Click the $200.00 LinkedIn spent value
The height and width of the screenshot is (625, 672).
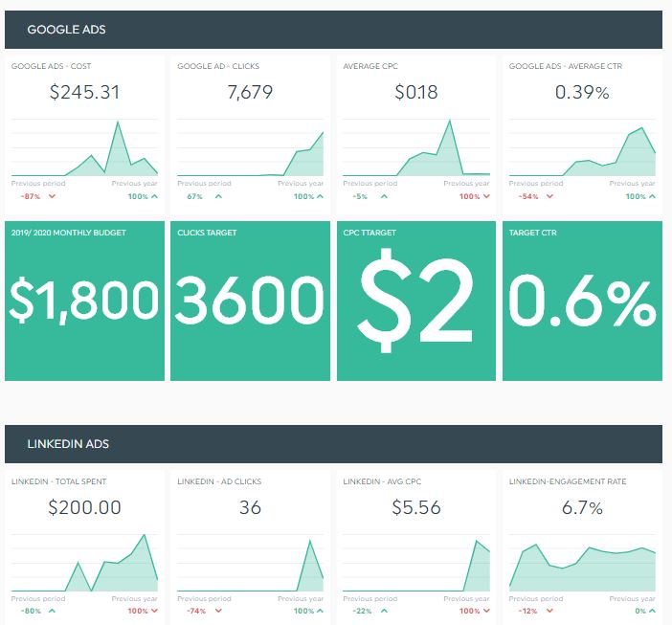click(84, 507)
